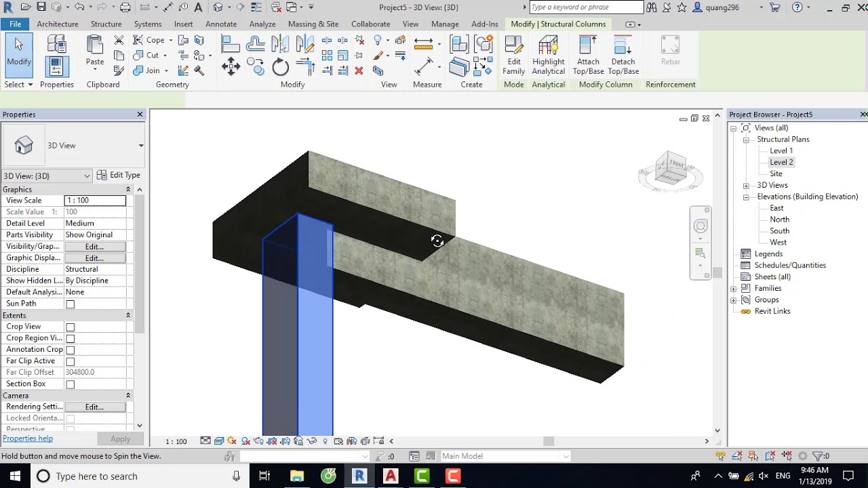Toggle the Sun Path checkbox
The width and height of the screenshot is (868, 488).
[70, 304]
